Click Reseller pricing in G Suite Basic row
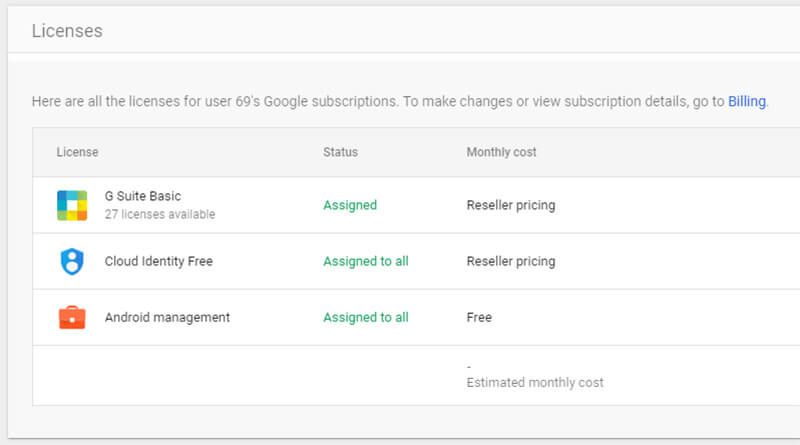800x445 pixels. click(x=511, y=205)
